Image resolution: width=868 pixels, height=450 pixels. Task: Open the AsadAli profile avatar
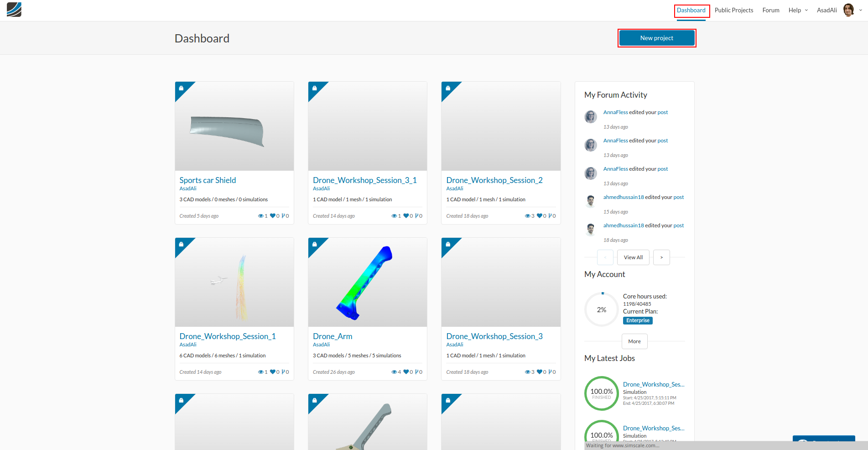(x=848, y=10)
